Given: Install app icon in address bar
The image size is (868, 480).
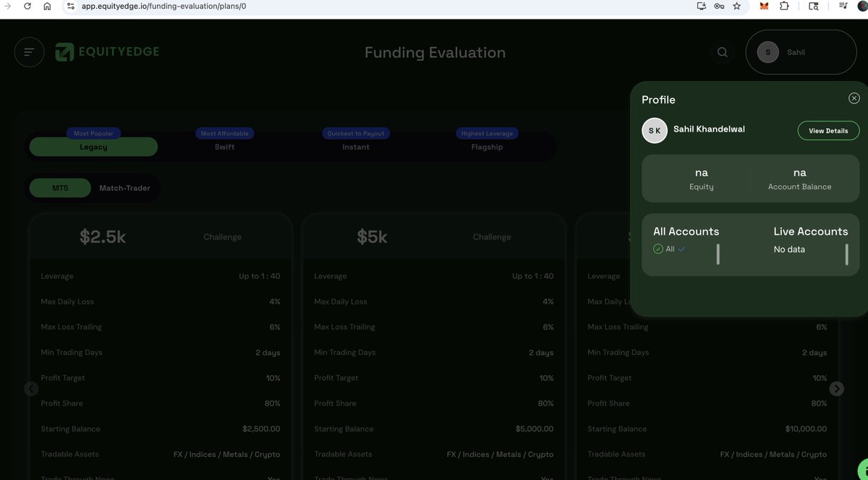Looking at the screenshot, I should tap(701, 6).
